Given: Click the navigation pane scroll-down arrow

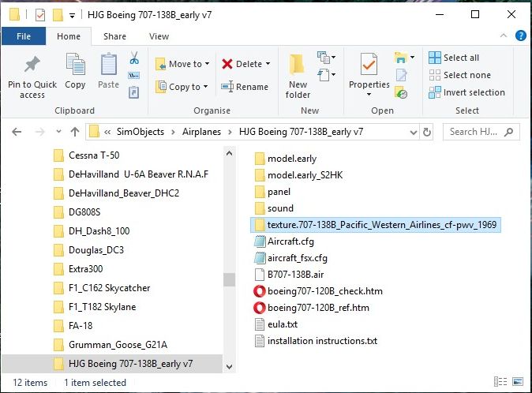Looking at the screenshot, I should click(230, 366).
